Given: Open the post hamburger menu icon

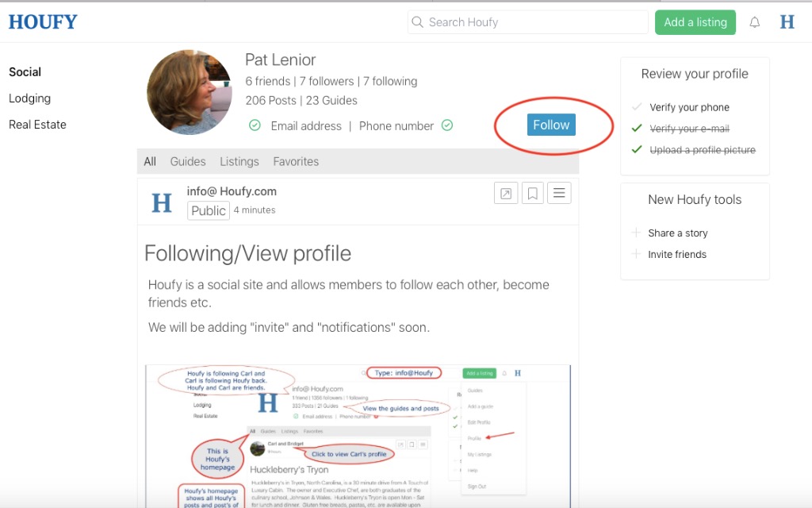Looking at the screenshot, I should pos(559,194).
